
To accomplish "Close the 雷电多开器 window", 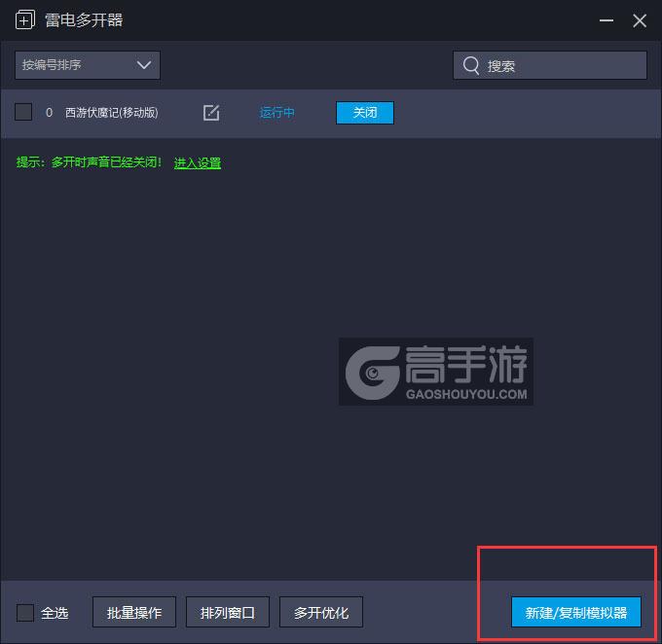I will pos(640,20).
